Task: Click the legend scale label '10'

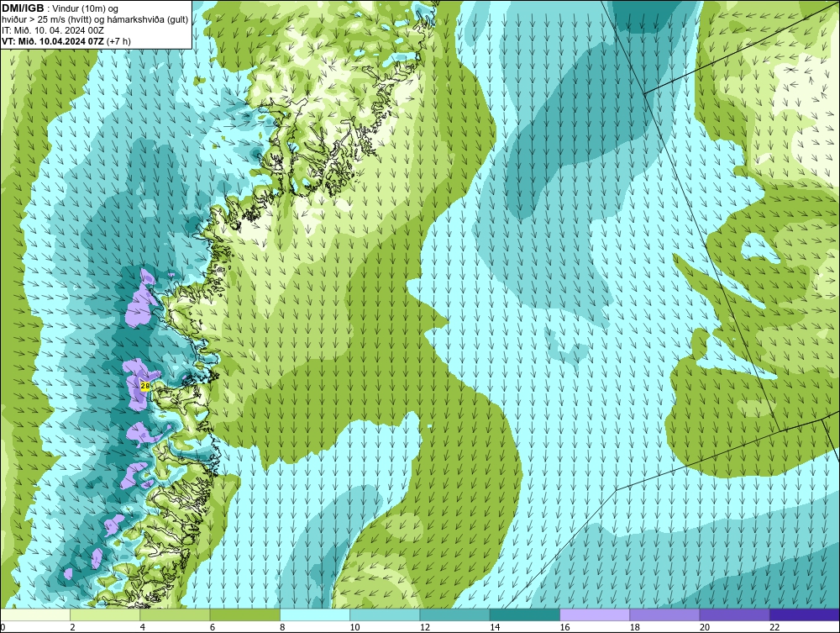Action: pos(354,628)
